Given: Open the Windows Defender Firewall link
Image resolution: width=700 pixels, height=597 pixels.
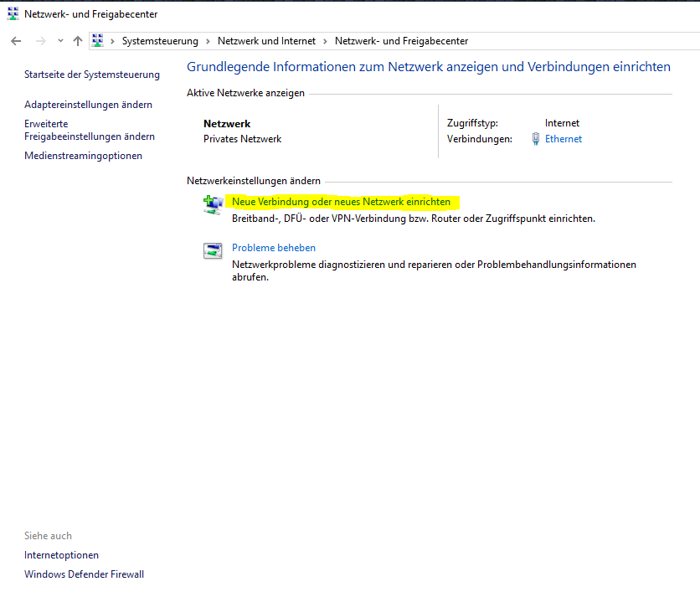Looking at the screenshot, I should (84, 574).
